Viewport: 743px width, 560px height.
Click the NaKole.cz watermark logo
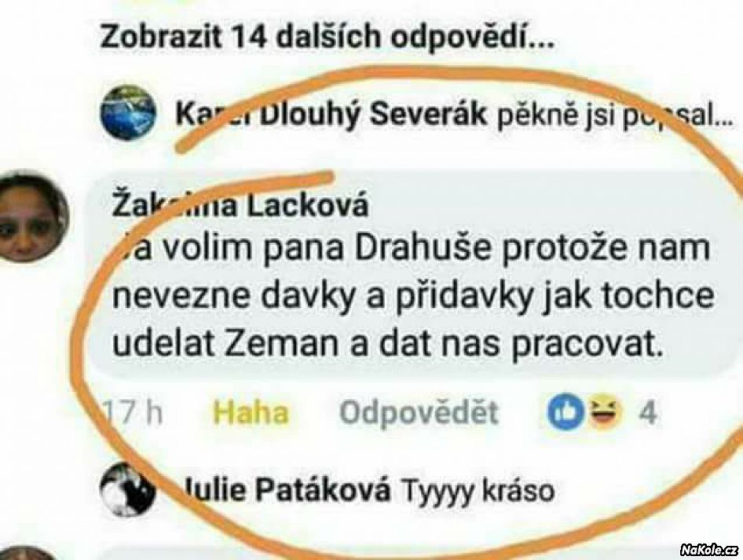tap(709, 550)
